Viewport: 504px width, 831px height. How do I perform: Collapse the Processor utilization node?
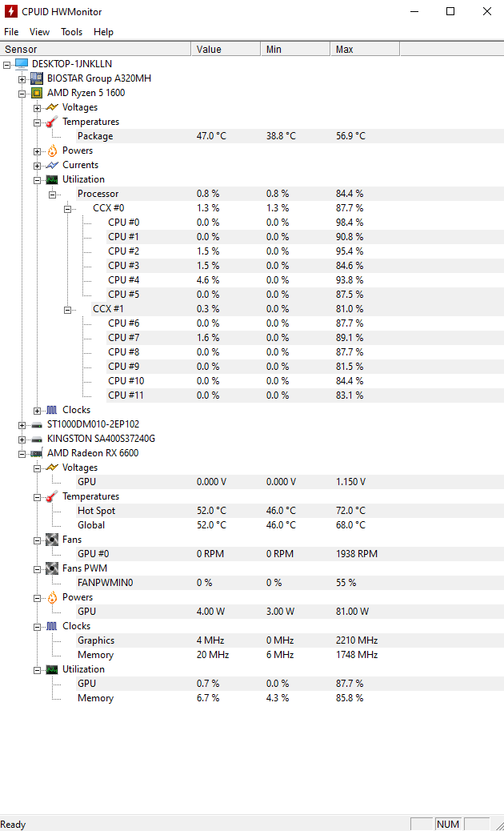[x=53, y=195]
